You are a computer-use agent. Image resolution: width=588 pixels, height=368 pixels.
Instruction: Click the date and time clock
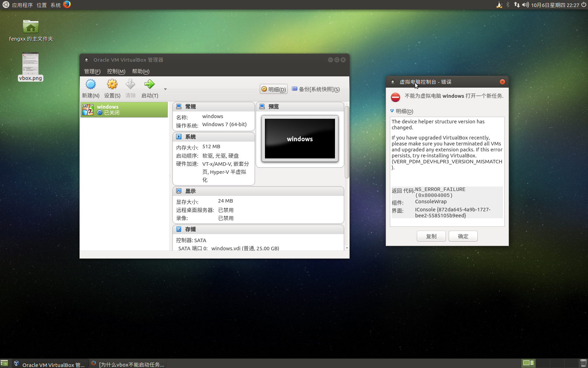point(555,5)
